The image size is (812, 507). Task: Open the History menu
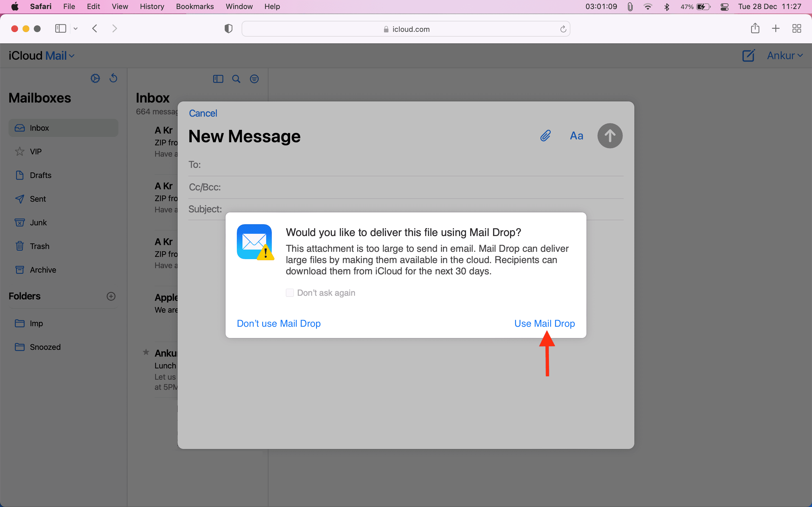(x=152, y=6)
